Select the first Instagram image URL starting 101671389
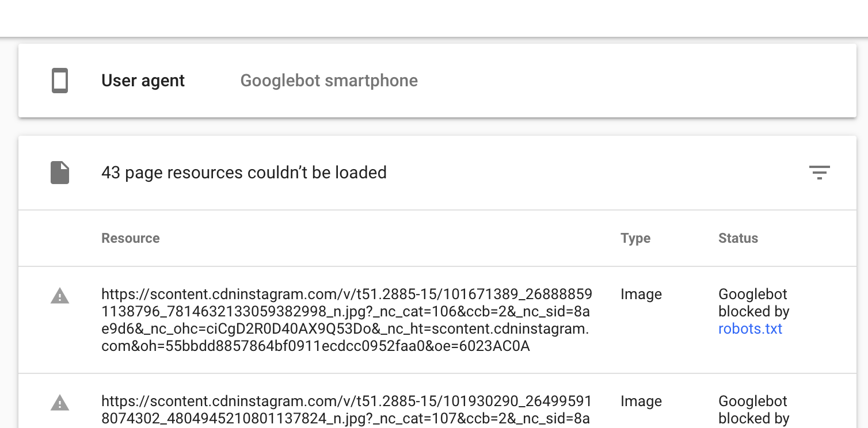 tap(347, 320)
